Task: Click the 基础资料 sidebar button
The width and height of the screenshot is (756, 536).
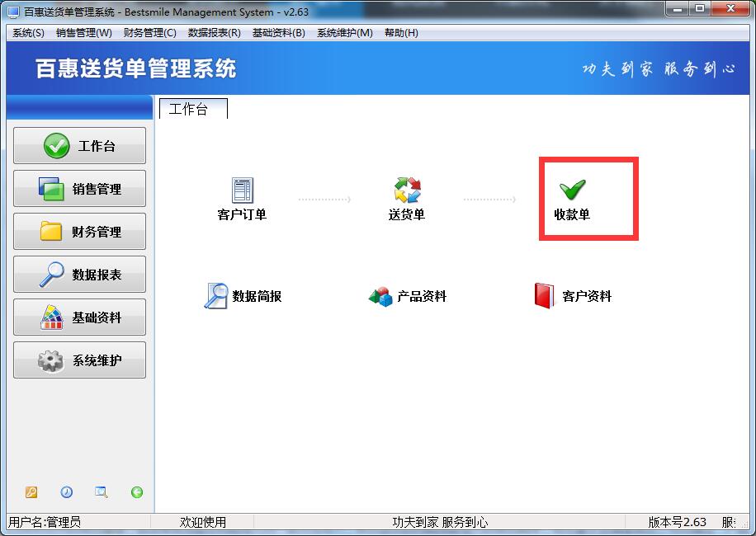Action: coord(79,317)
